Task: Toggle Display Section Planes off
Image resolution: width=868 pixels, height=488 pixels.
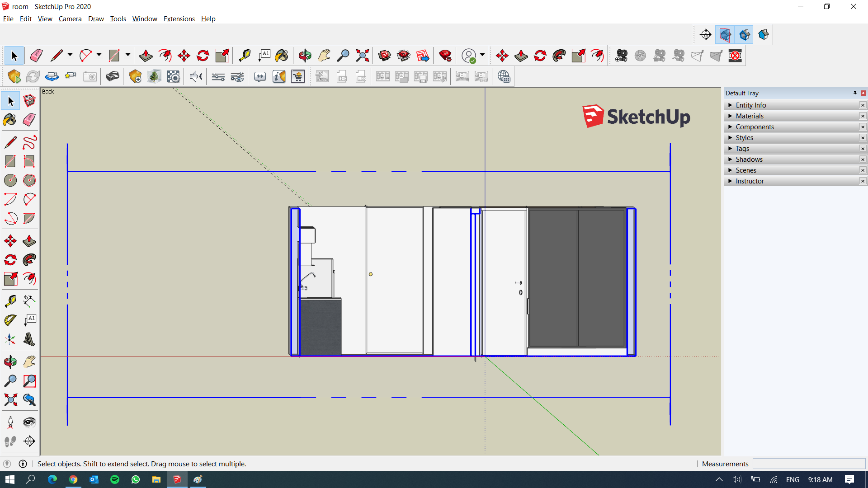Action: pos(726,34)
